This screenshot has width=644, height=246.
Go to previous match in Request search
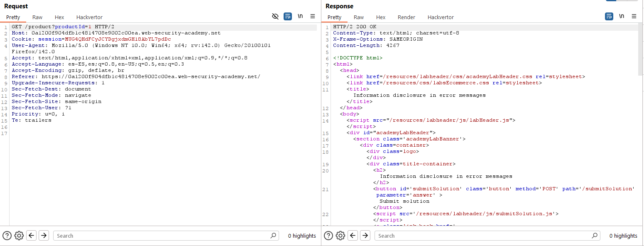(32, 236)
